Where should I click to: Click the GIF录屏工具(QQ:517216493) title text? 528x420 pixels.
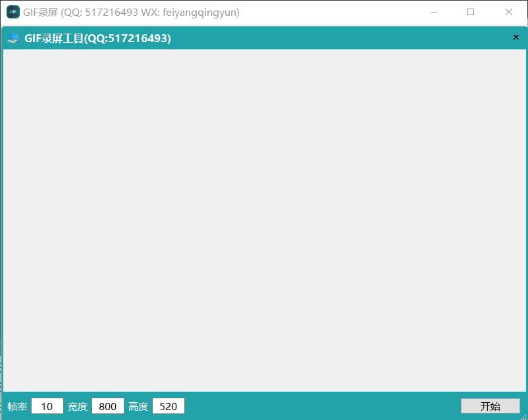[x=97, y=38]
